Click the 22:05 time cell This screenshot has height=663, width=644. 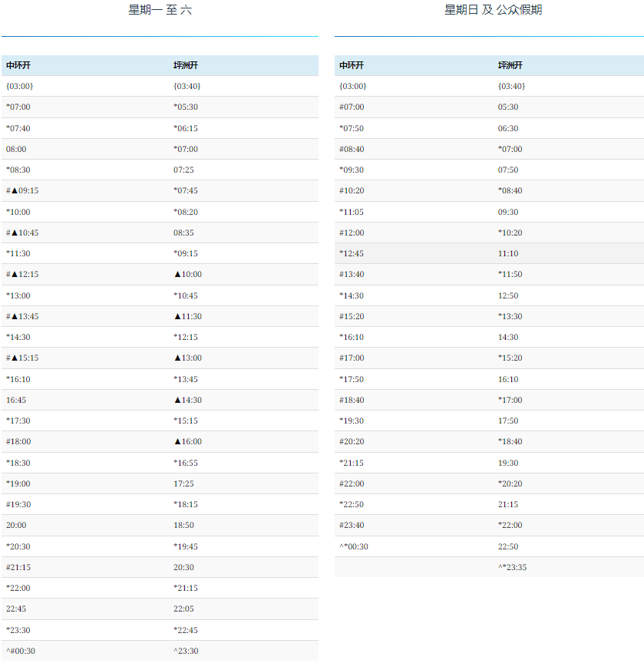click(183, 609)
